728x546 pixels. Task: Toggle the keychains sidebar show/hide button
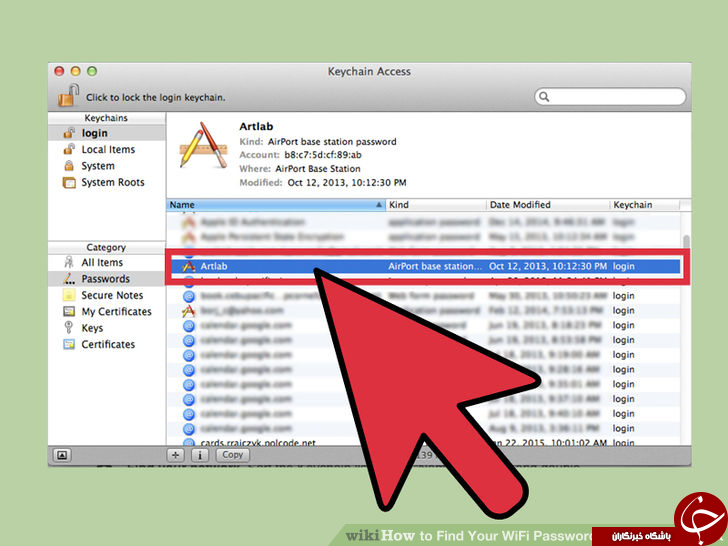[62, 455]
